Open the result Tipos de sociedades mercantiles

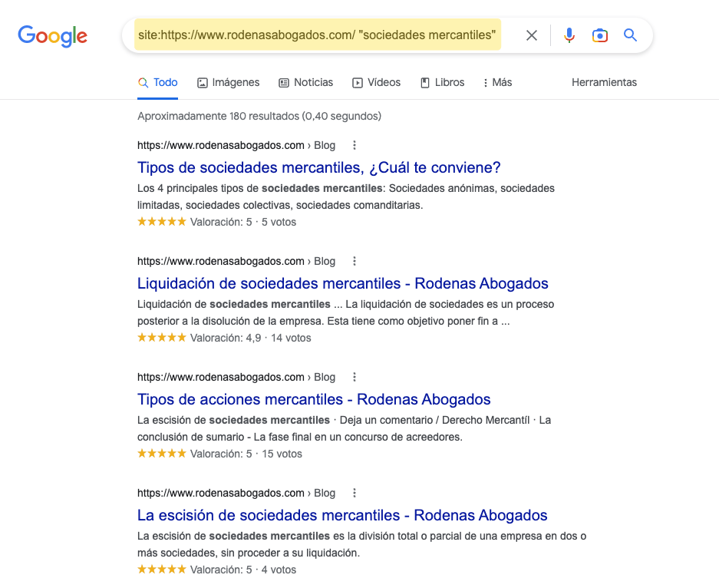point(318,167)
